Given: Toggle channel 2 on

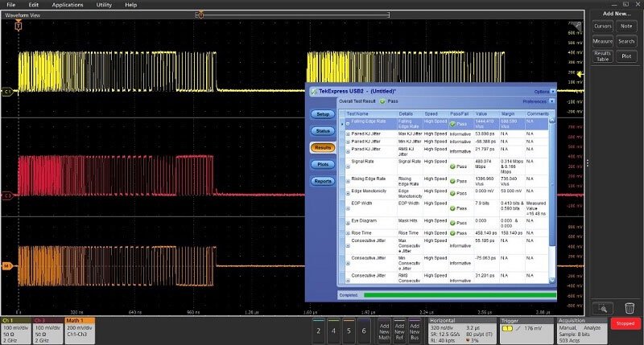Looking at the screenshot, I should (x=320, y=331).
